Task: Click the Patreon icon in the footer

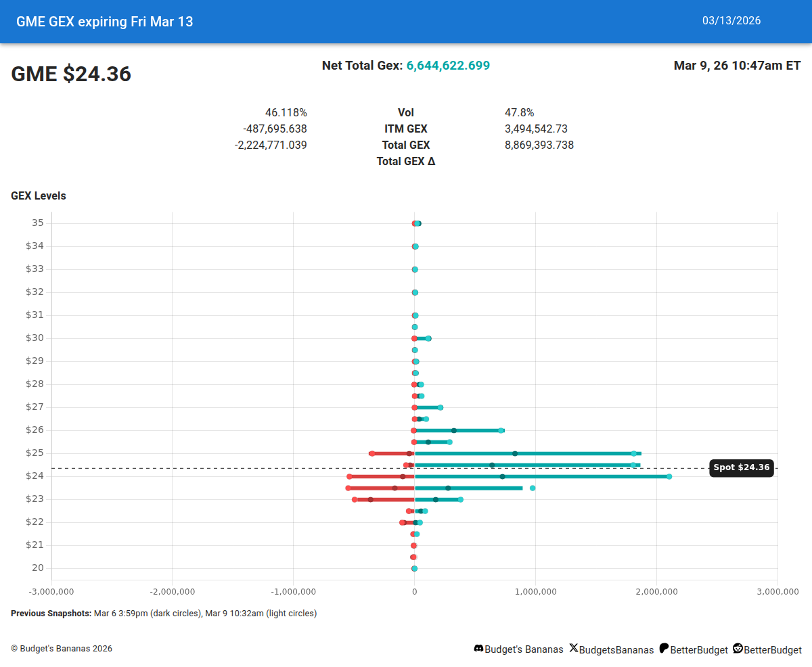Action: click(664, 648)
